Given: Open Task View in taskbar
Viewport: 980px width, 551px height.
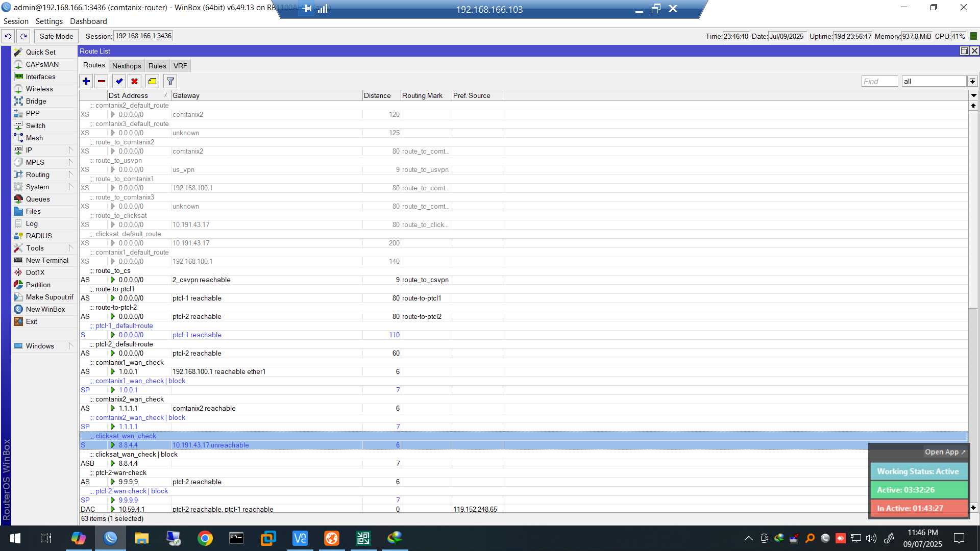Looking at the screenshot, I should [x=46, y=538].
